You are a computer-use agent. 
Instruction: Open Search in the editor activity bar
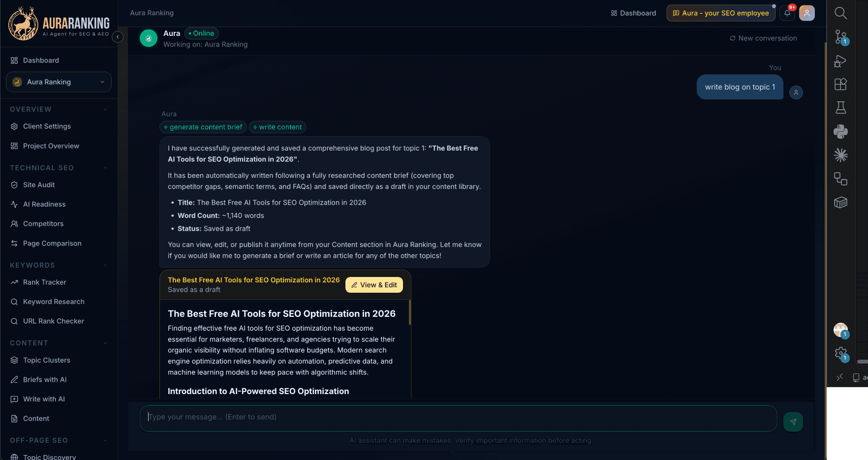click(840, 13)
